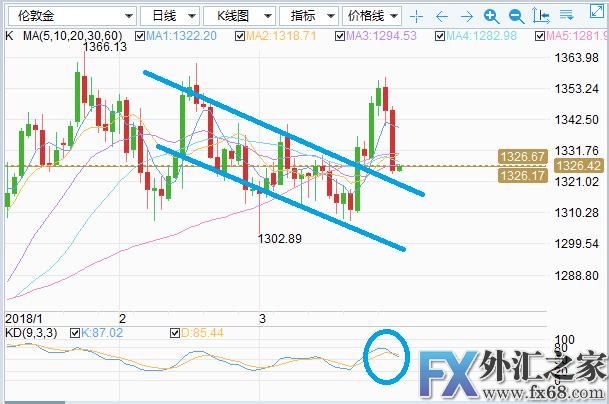Click the axis settings icon

coord(540,17)
